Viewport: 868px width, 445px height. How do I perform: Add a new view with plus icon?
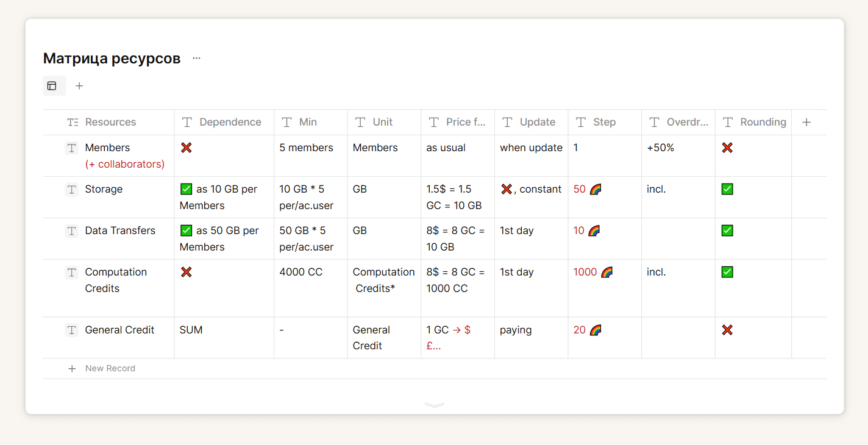tap(79, 86)
